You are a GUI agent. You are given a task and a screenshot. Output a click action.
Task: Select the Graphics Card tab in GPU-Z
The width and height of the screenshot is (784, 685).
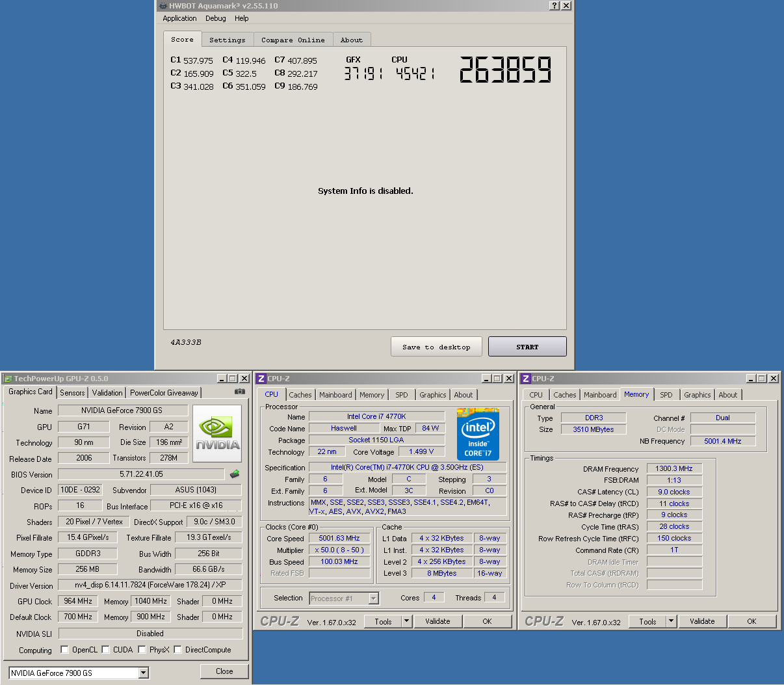(31, 392)
